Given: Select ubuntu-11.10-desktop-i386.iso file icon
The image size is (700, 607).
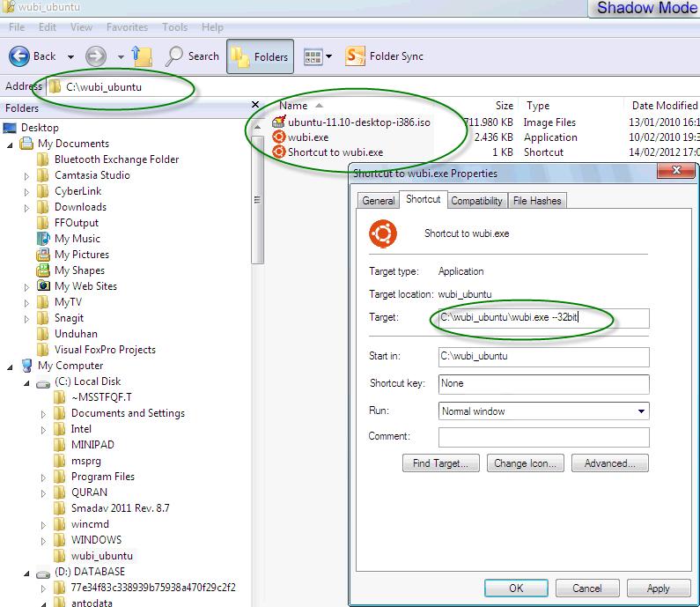Looking at the screenshot, I should tap(279, 122).
